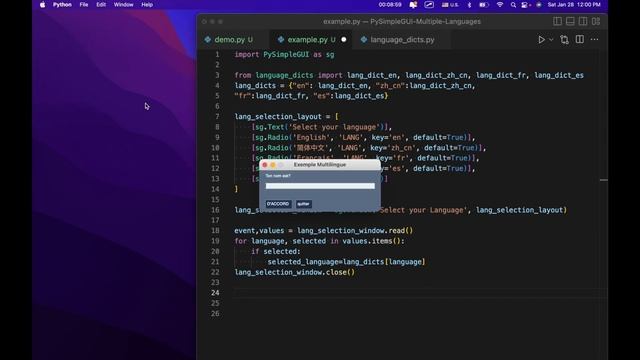Open the Siri icon in the menu bar

click(539, 5)
